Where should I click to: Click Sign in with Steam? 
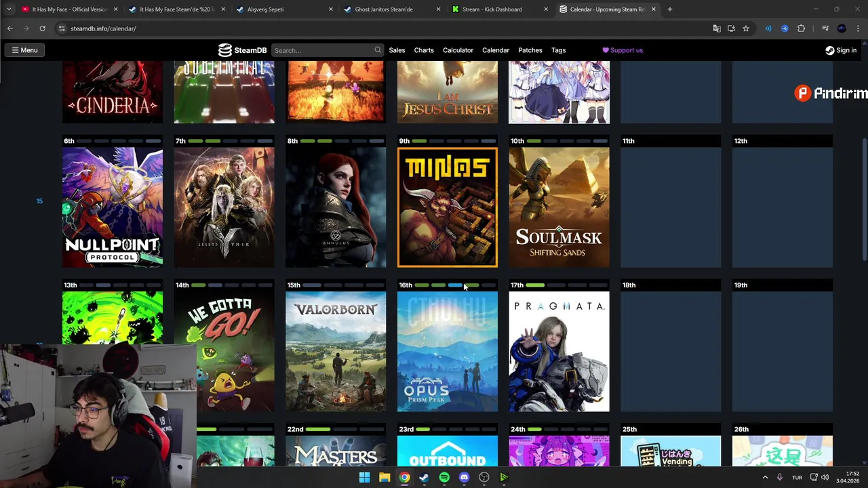(841, 50)
